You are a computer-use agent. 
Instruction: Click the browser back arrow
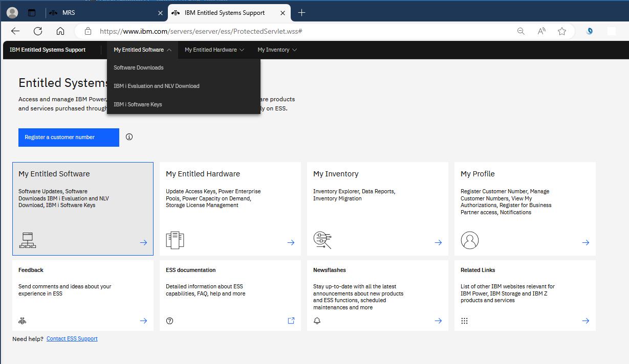15,31
